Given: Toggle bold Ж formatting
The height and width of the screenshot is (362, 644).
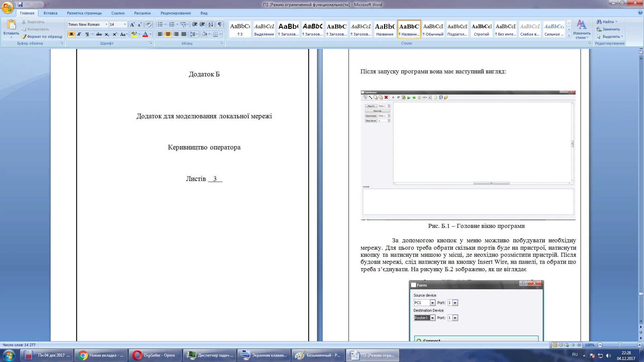Looking at the screenshot, I should click(71, 34).
